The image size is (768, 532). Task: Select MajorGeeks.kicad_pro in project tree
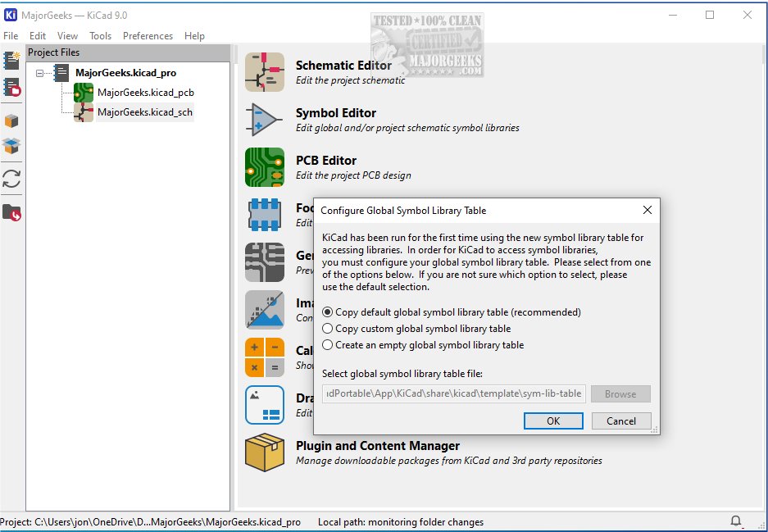click(x=126, y=73)
